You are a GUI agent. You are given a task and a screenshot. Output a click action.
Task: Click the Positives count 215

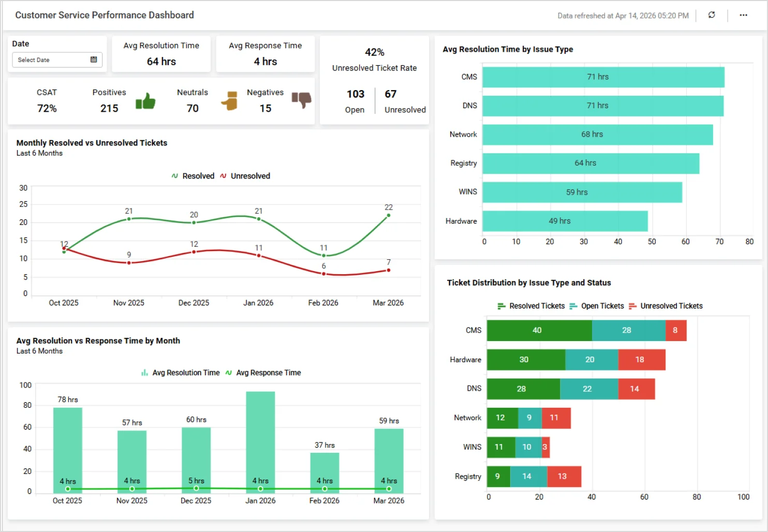tap(109, 108)
